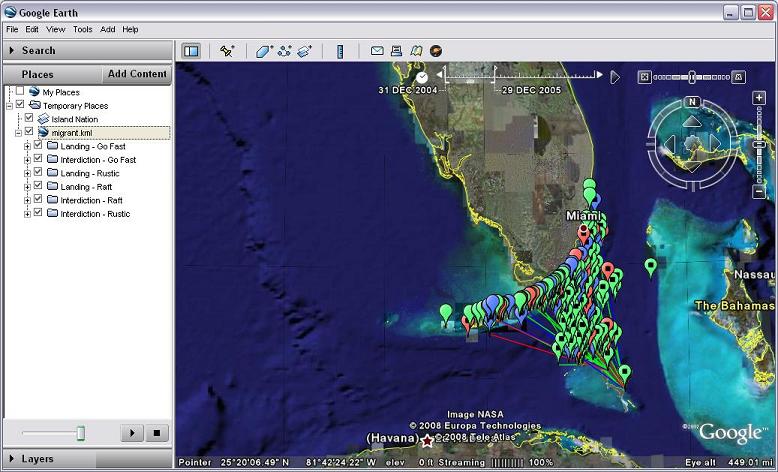The image size is (778, 472).
Task: Click the zoom slider thumb
Action: tap(759, 144)
